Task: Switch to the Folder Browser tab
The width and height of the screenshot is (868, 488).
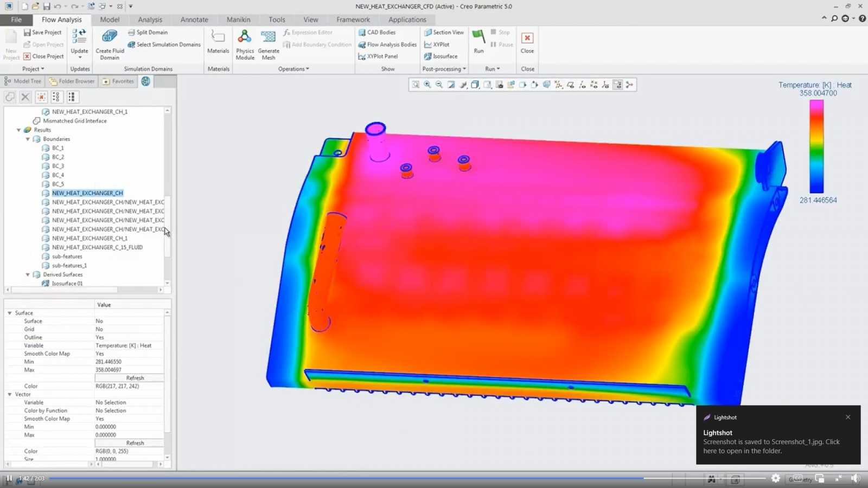Action: [x=72, y=81]
